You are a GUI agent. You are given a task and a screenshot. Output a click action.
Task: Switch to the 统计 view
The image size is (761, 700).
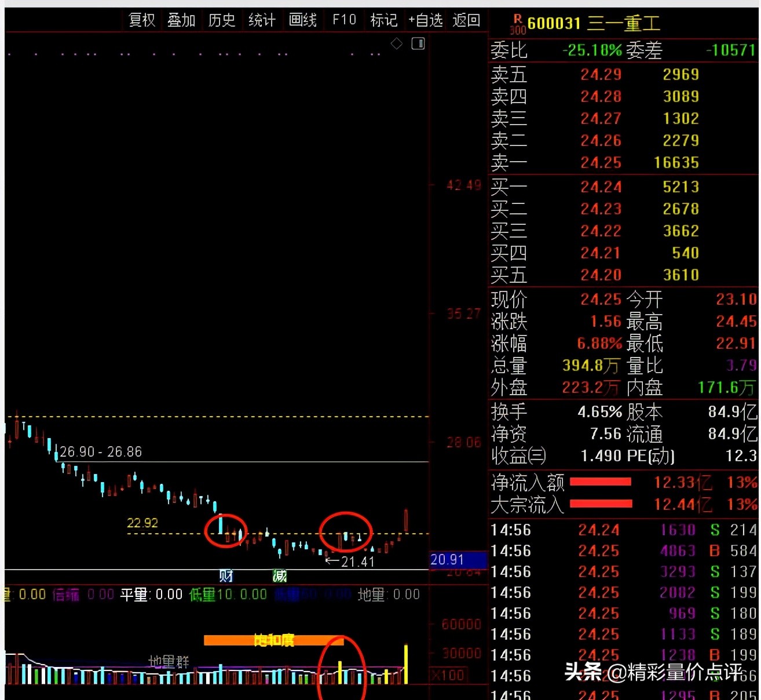(261, 20)
